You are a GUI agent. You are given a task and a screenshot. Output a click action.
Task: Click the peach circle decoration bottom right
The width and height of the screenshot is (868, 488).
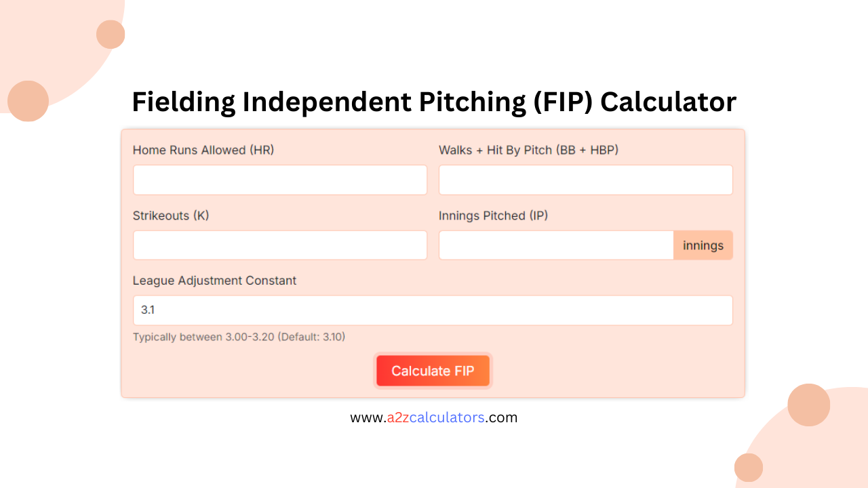(x=808, y=405)
